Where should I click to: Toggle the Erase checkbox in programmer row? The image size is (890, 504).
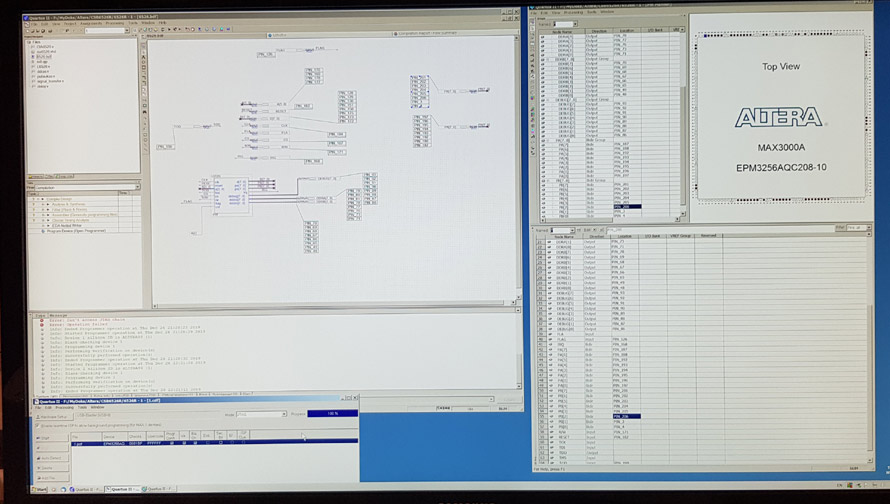pos(231,443)
